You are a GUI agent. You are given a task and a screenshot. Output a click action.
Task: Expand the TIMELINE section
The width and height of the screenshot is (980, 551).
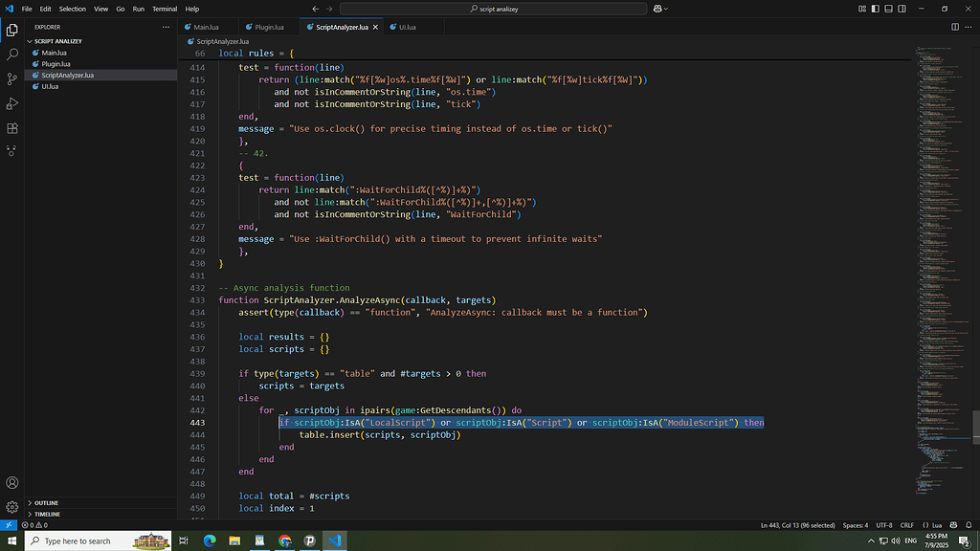click(x=47, y=514)
